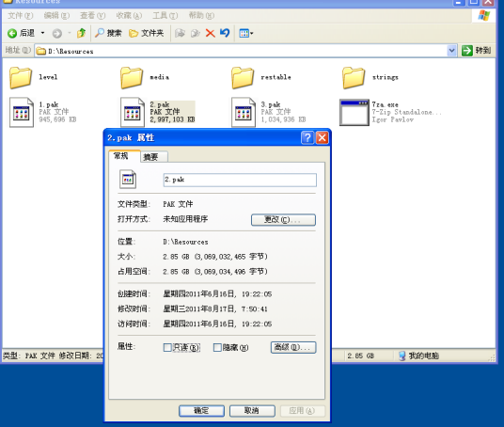Click the blue Undo arrow icon
This screenshot has height=427, width=504.
(x=225, y=33)
